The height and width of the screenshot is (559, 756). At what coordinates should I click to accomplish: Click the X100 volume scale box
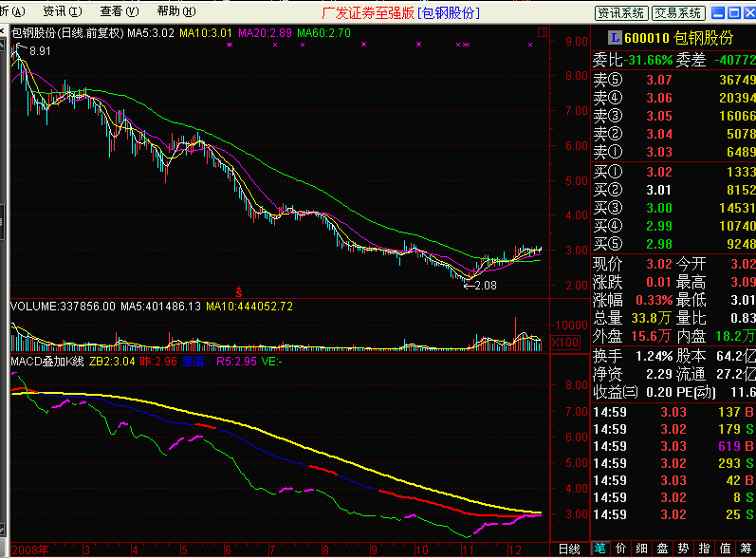pyautogui.click(x=565, y=343)
